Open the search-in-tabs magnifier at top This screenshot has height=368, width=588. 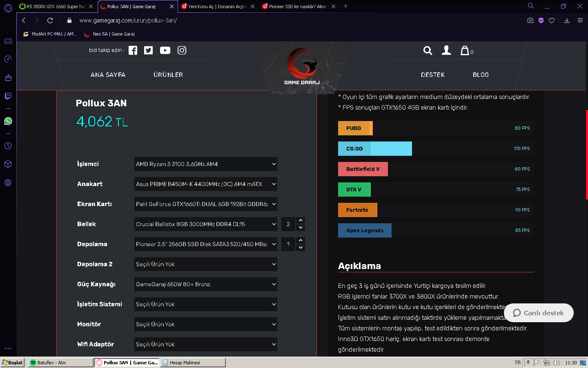[x=531, y=6]
